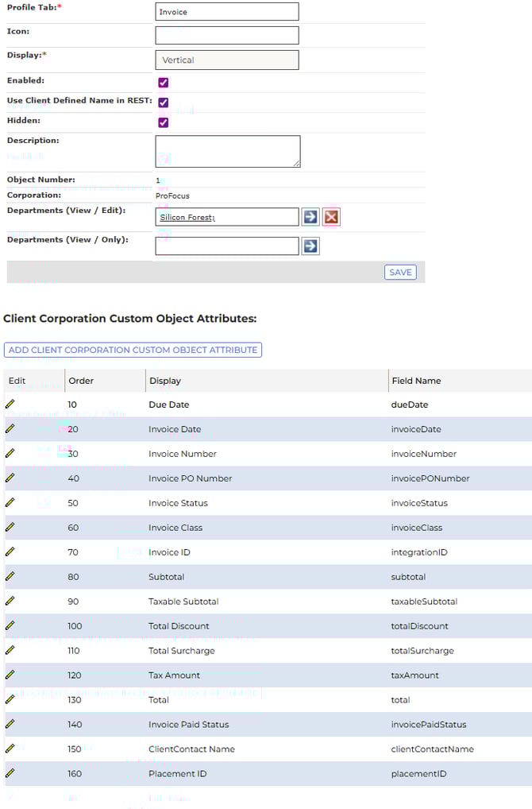
Task: Open edit pencil for Invoice Status
Action: (x=10, y=503)
